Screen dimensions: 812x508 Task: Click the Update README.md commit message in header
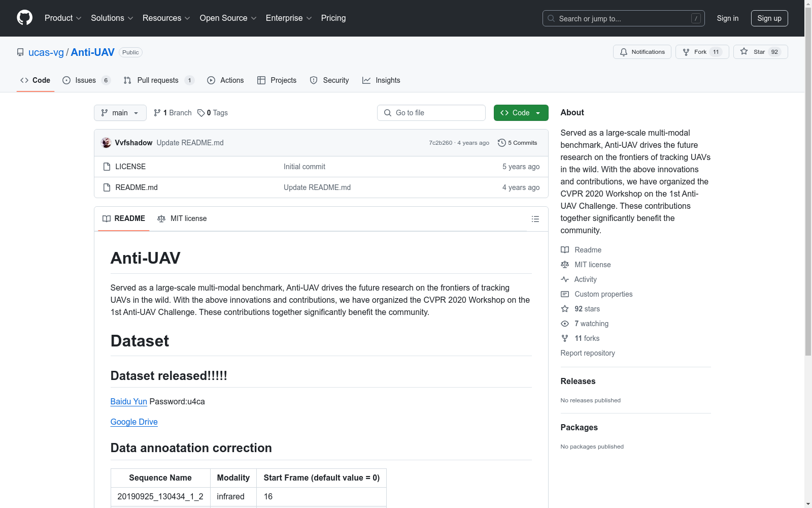(x=190, y=143)
